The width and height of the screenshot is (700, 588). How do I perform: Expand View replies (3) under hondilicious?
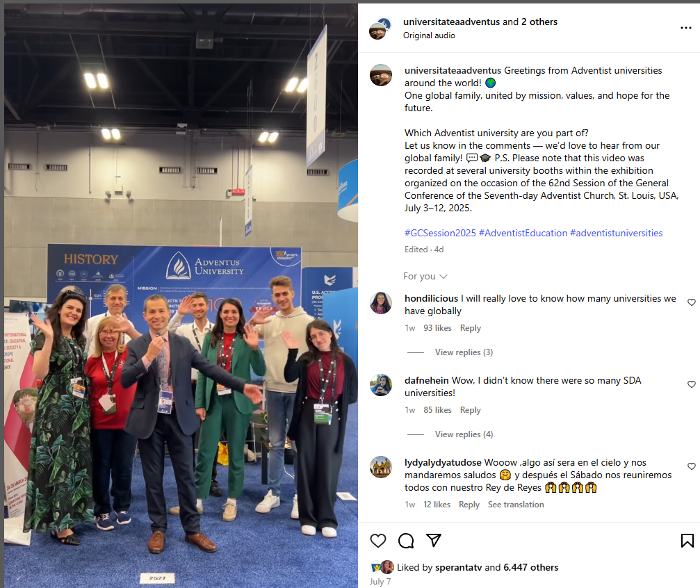[x=464, y=352]
